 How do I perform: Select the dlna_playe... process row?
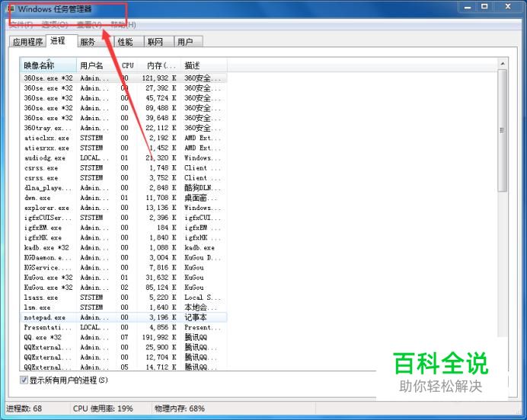click(x=123, y=188)
